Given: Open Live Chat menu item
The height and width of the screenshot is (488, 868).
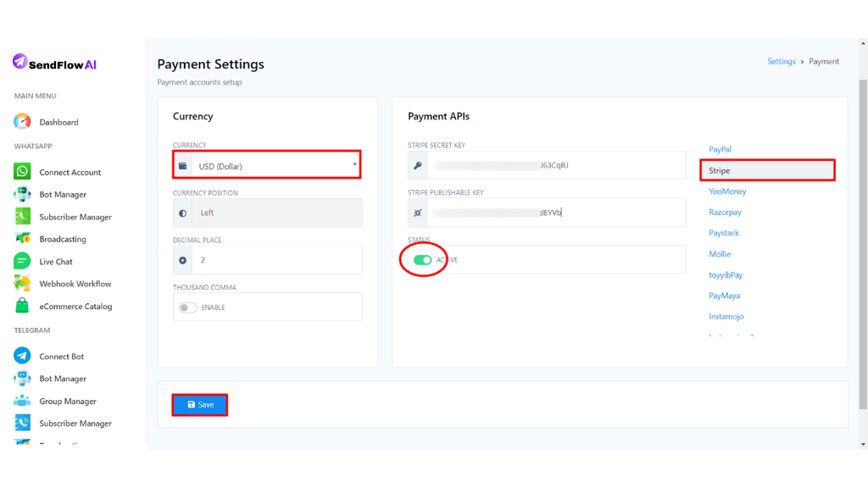Looking at the screenshot, I should tap(56, 262).
